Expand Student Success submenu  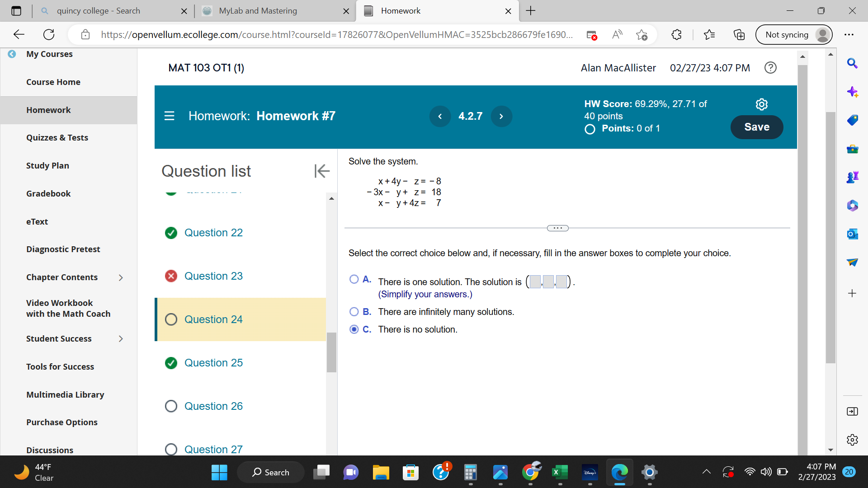(121, 339)
